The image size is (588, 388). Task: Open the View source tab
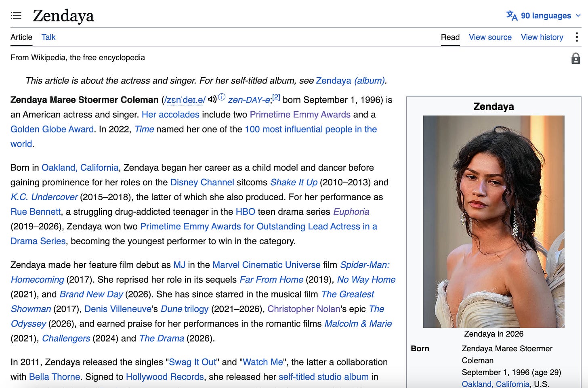tap(490, 37)
